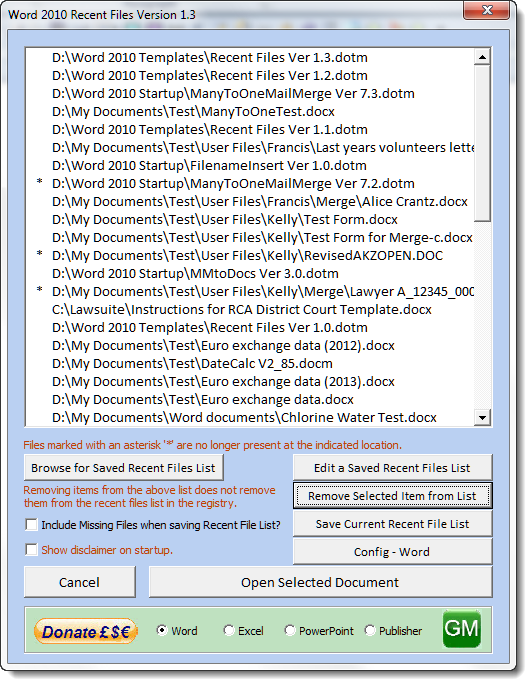The image size is (532, 686).
Task: Open the Config - Word button
Action: tap(392, 552)
